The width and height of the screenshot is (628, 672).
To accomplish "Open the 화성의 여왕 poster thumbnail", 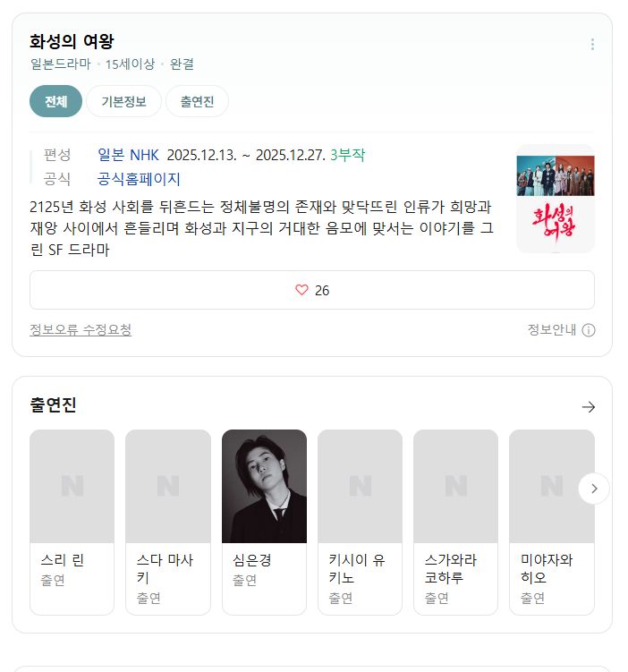I will (556, 199).
